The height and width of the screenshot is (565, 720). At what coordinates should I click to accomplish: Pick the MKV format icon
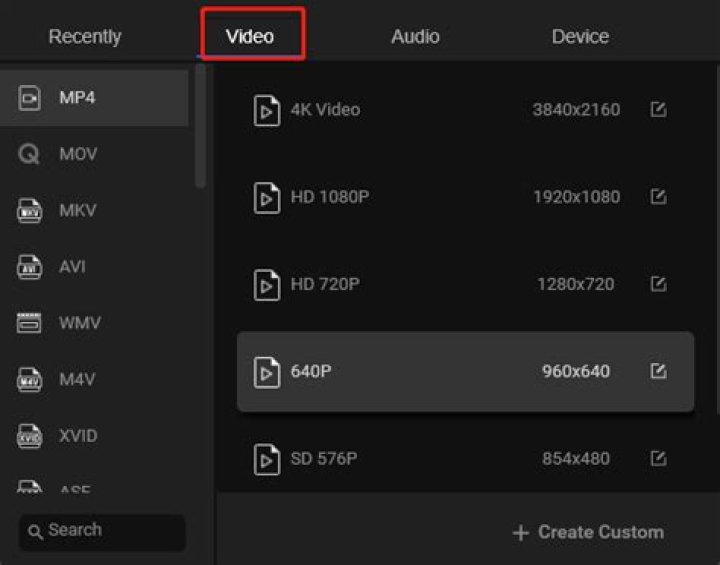pos(29,210)
